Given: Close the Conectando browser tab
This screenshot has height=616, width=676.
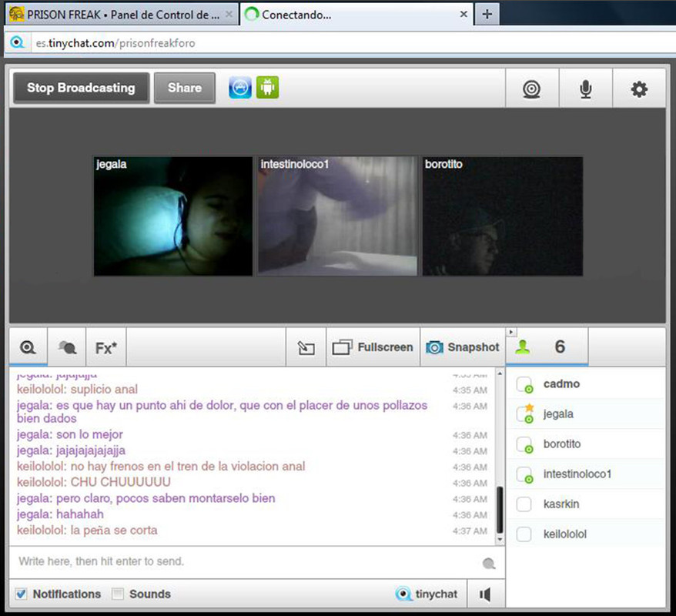Looking at the screenshot, I should (x=463, y=14).
